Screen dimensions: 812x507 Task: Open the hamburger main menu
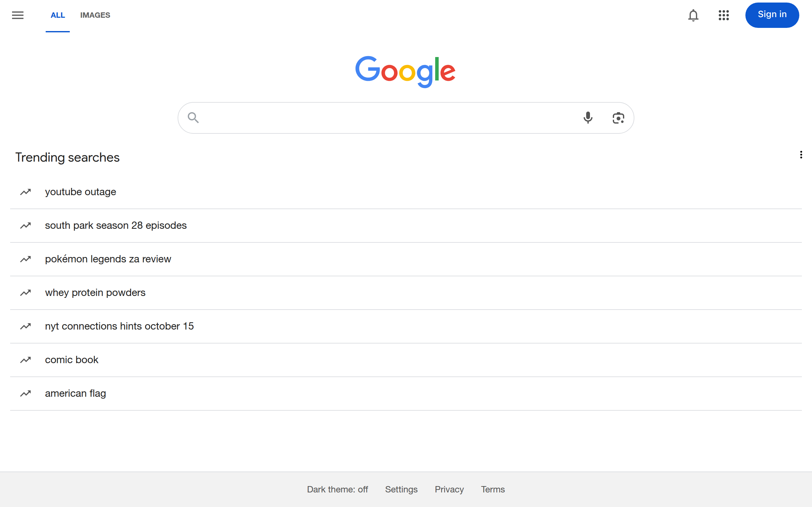pyautogui.click(x=18, y=15)
